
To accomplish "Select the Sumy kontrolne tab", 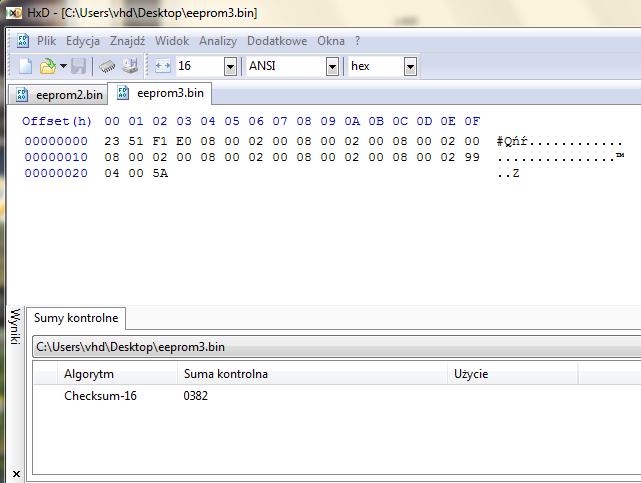I will 76,318.
